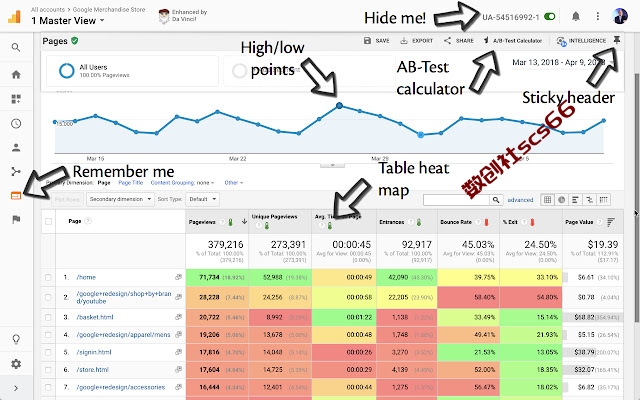Click EXPORT report button
This screenshot has width=640, height=400.
(416, 41)
